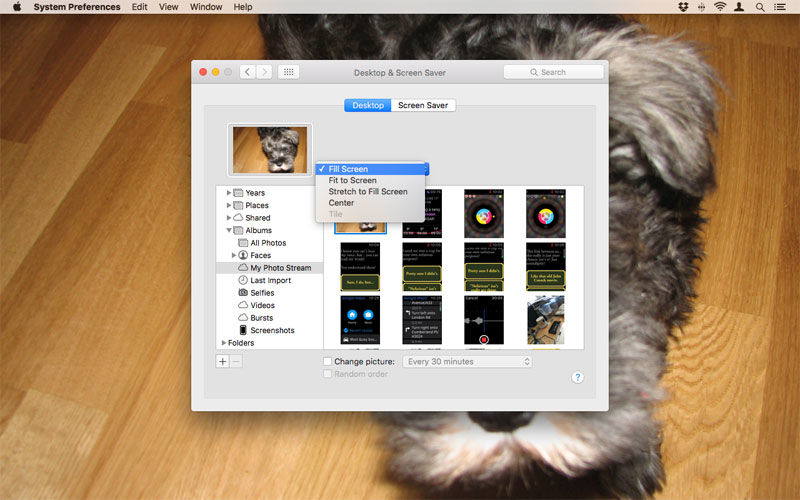This screenshot has height=500, width=800.
Task: Collapse the Albums disclosure triangle
Action: coord(229,230)
